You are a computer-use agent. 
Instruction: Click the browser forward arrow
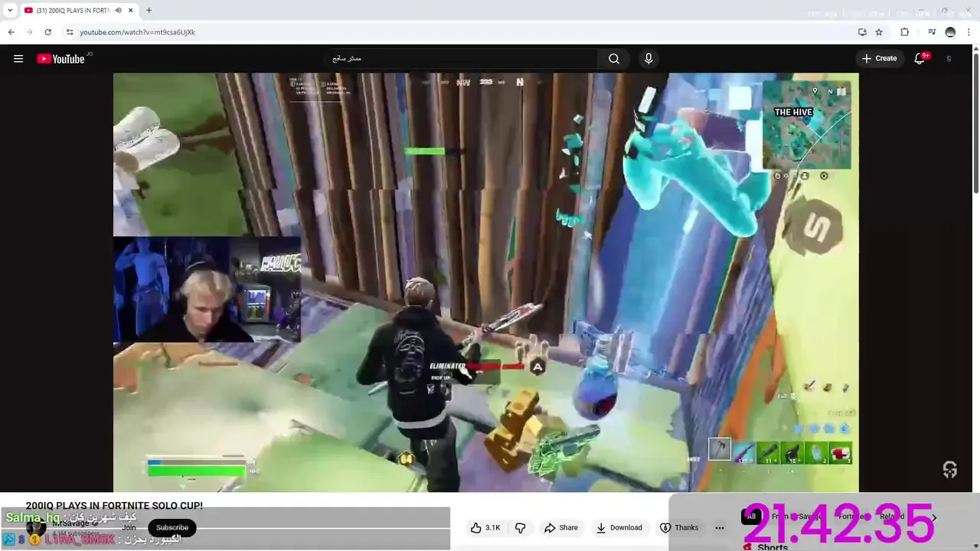point(29,32)
